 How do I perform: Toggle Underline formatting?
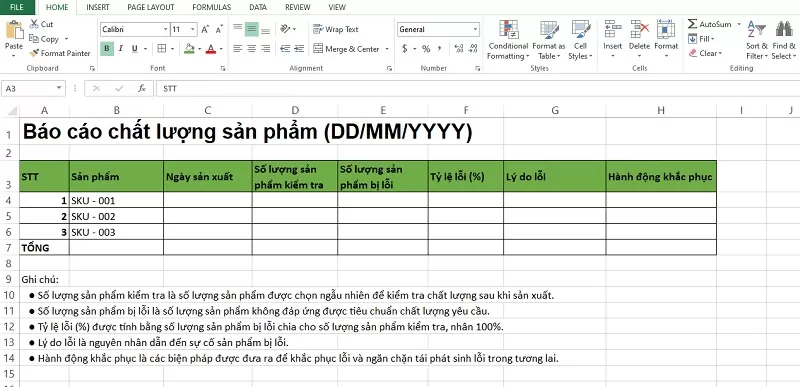pos(134,49)
